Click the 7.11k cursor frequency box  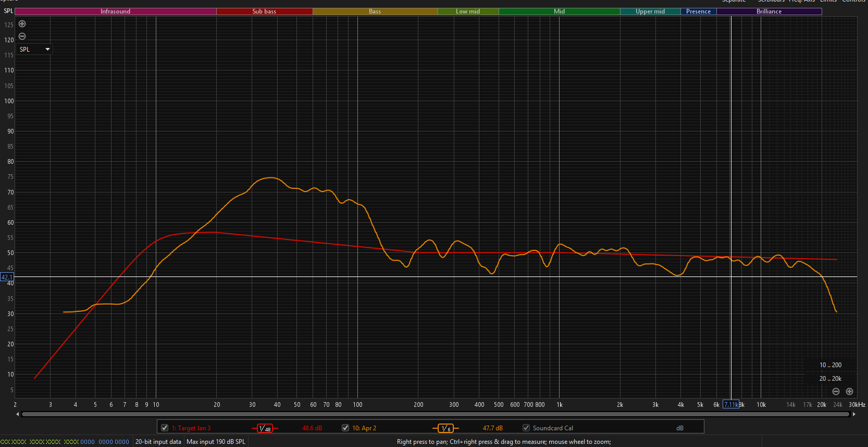click(730, 405)
